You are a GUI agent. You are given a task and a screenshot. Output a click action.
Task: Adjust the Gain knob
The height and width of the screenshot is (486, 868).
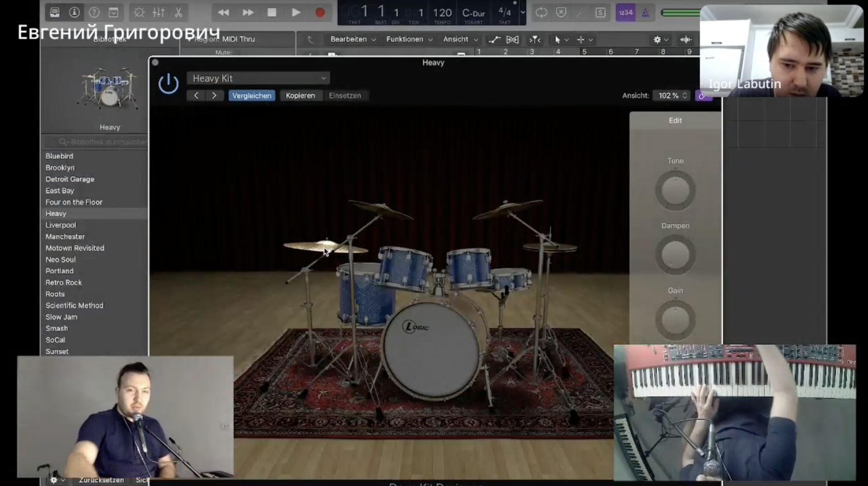(x=675, y=320)
